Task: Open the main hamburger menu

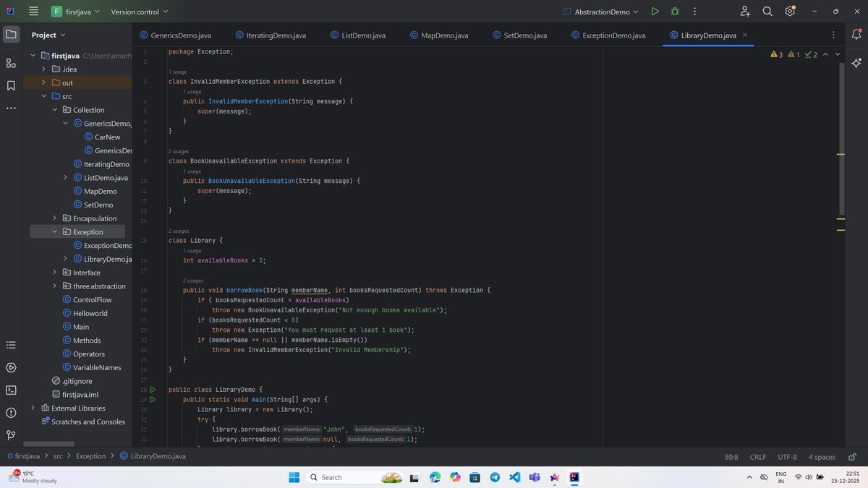Action: [33, 12]
